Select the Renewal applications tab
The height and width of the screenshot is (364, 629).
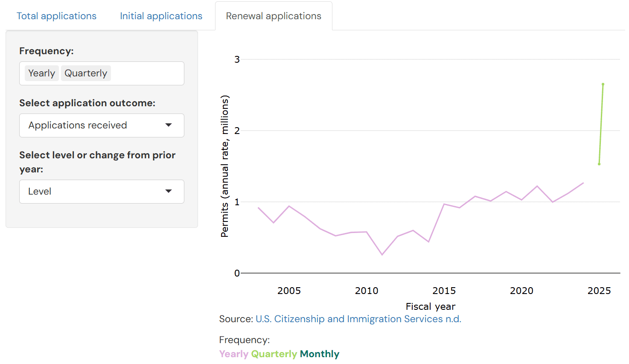[x=274, y=16]
